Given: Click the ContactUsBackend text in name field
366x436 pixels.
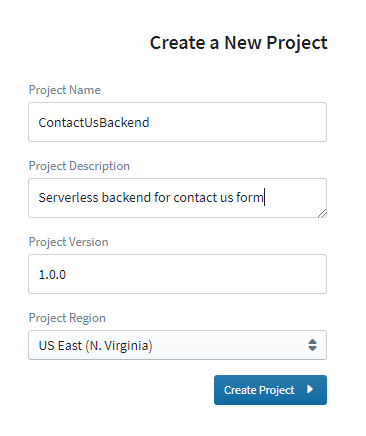Looking at the screenshot, I should click(94, 123).
